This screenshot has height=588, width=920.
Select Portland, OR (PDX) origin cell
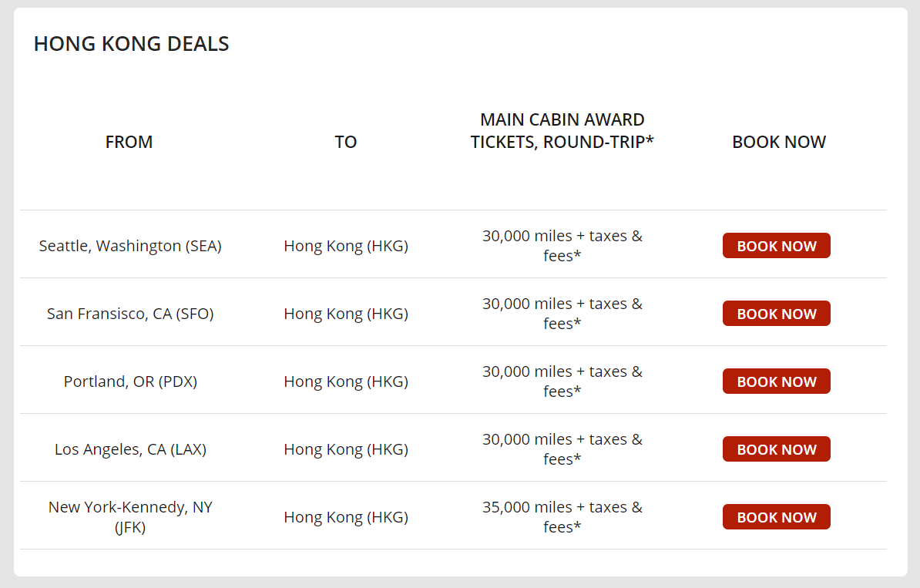(130, 381)
